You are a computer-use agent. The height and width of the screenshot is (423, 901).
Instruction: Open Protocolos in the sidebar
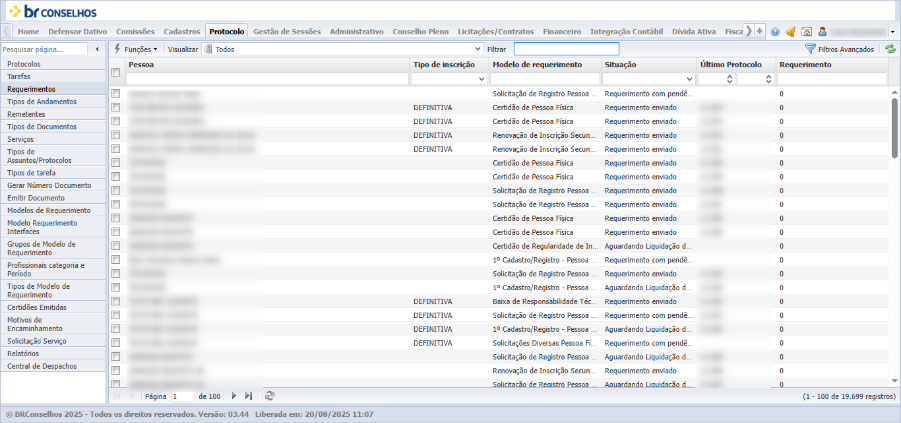[x=53, y=64]
